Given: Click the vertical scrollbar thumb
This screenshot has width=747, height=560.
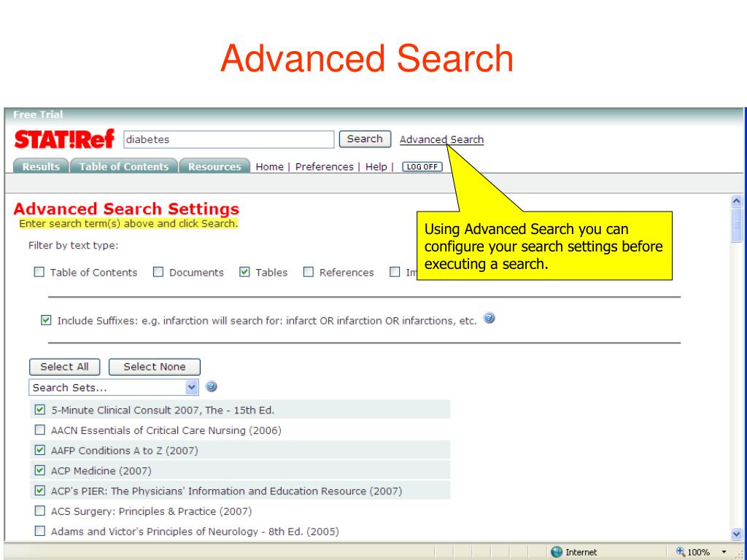Looking at the screenshot, I should [736, 225].
